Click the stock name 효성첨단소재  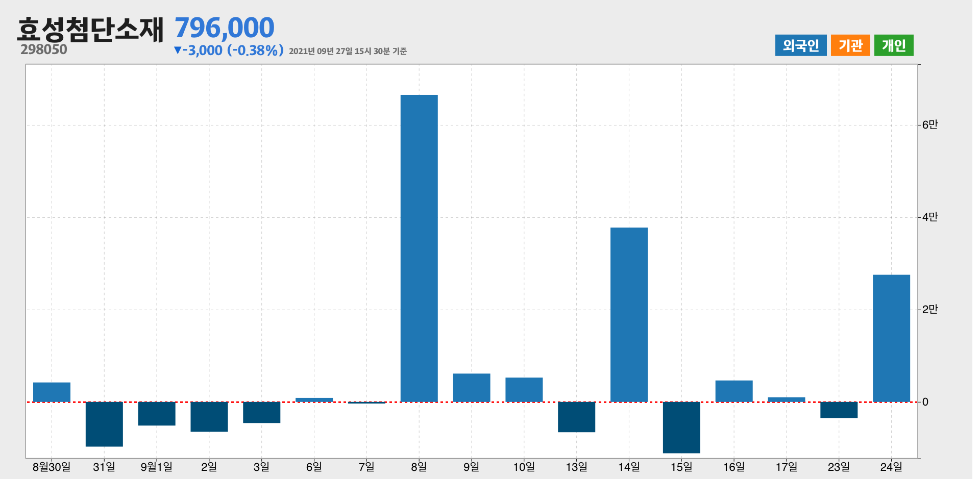[90, 29]
